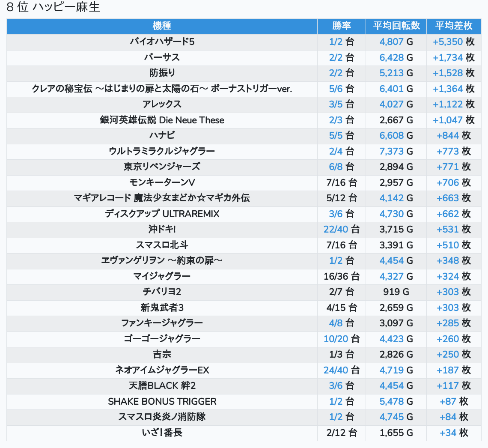Viewport: 488px width, 448px height.
Task: Sort by the 勝率 column header
Action: pos(341,26)
